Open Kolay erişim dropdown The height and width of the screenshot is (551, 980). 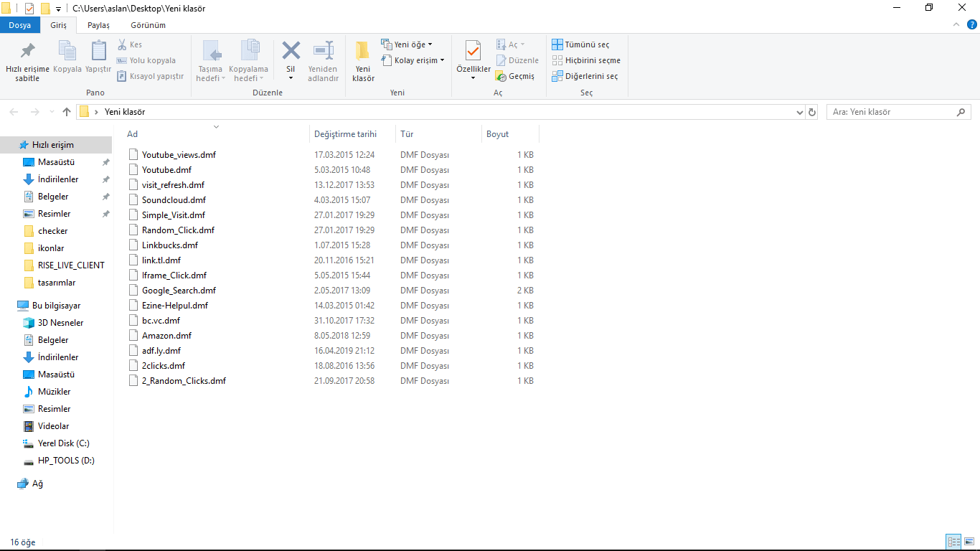(x=413, y=60)
